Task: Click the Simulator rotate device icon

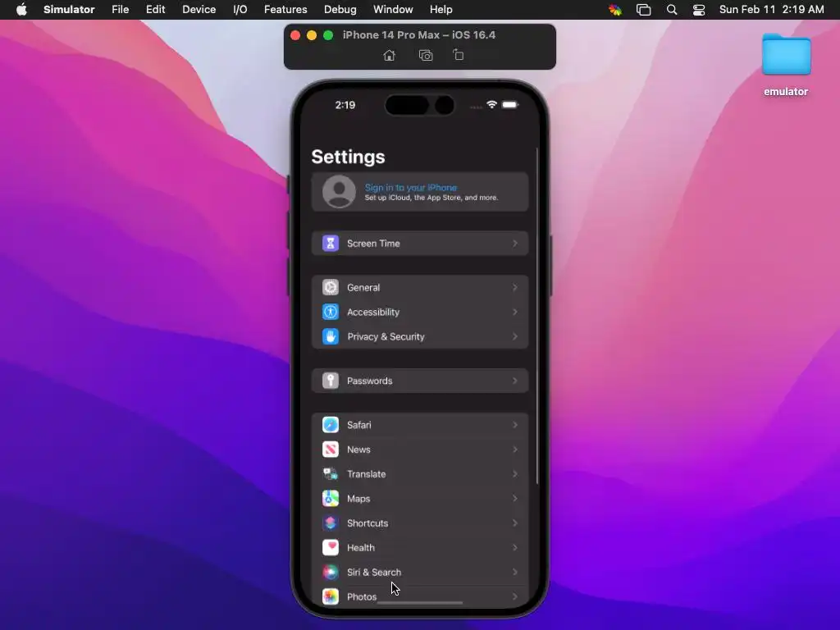Action: (458, 55)
